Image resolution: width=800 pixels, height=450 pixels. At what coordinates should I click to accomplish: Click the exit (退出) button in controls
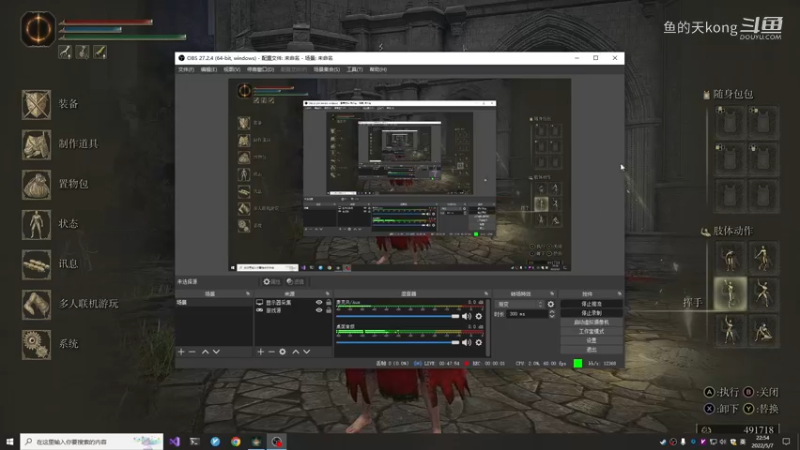[x=591, y=349]
